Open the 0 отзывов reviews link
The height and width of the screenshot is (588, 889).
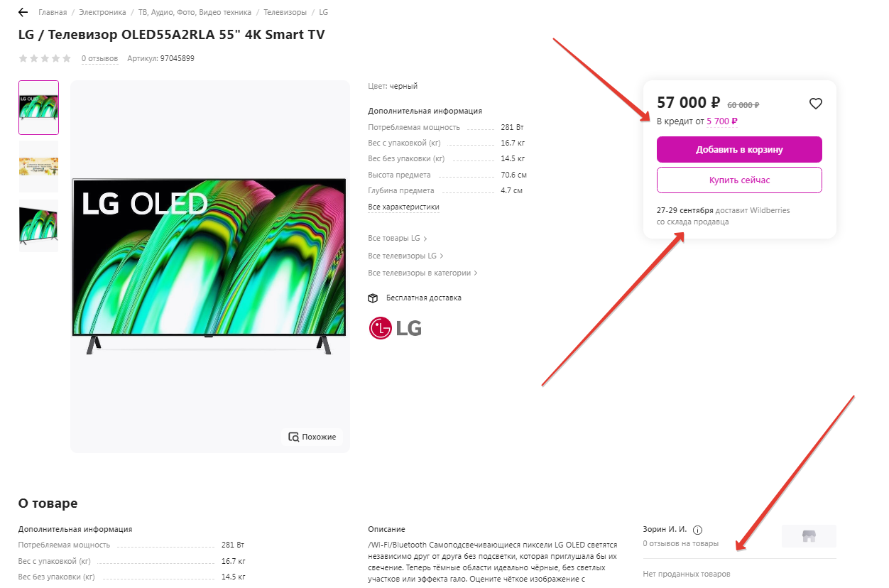coord(99,59)
